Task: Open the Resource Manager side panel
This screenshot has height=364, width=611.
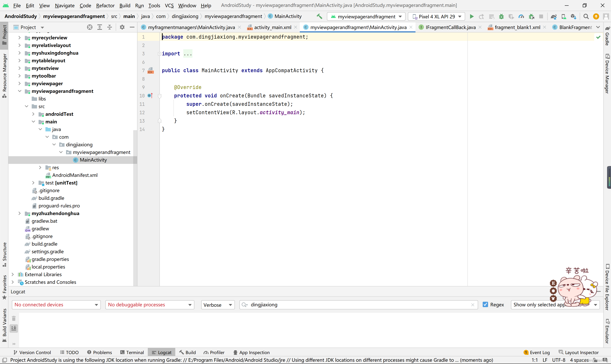Action: (x=4, y=76)
